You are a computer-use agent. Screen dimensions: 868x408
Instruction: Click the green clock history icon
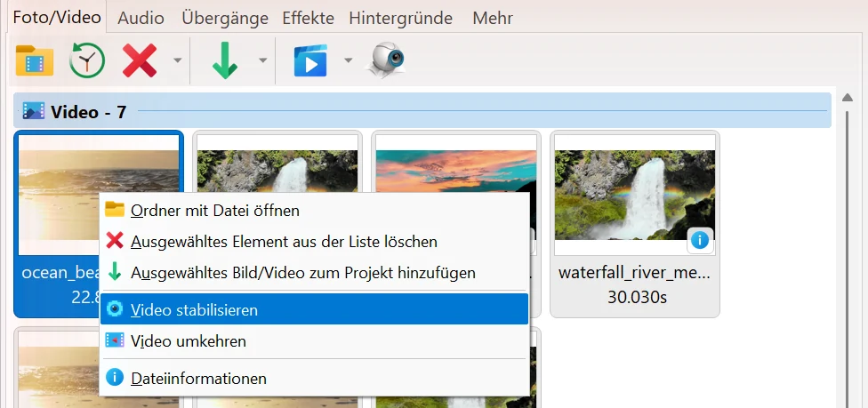click(87, 60)
